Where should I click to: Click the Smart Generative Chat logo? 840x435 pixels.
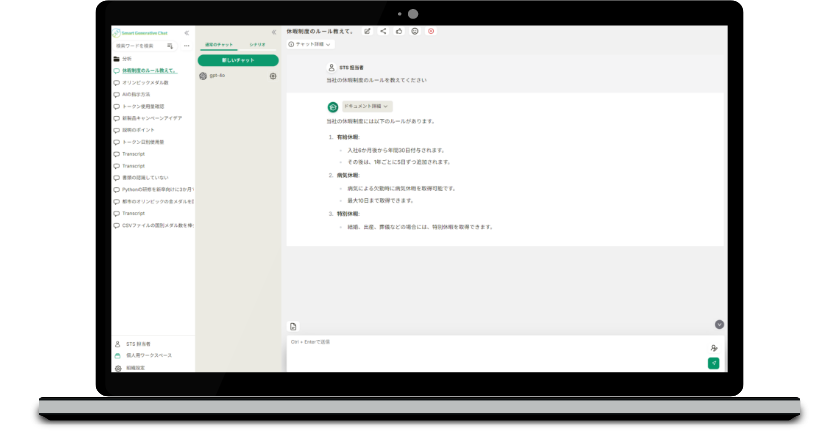point(140,33)
